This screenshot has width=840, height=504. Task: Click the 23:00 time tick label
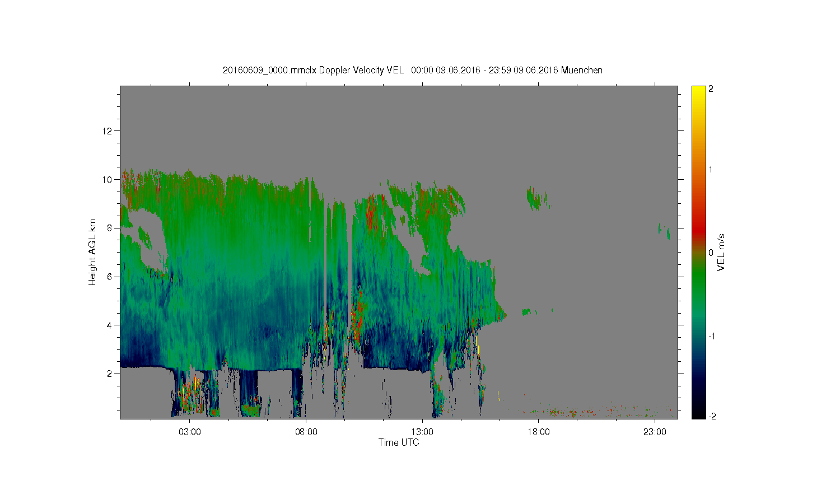(655, 432)
